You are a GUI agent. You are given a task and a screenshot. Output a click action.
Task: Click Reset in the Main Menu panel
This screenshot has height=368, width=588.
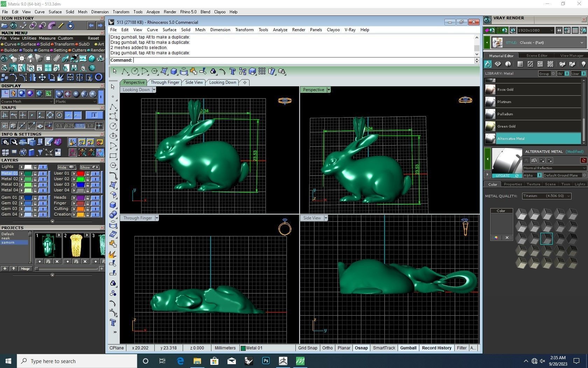click(93, 38)
